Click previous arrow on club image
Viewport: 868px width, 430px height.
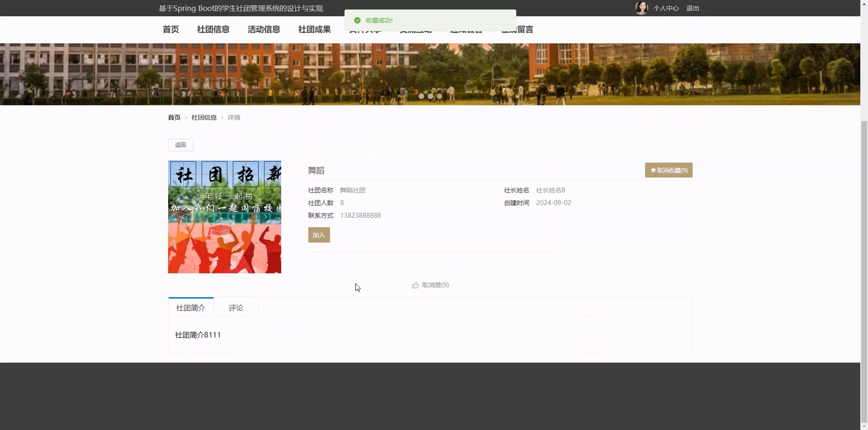click(x=183, y=217)
